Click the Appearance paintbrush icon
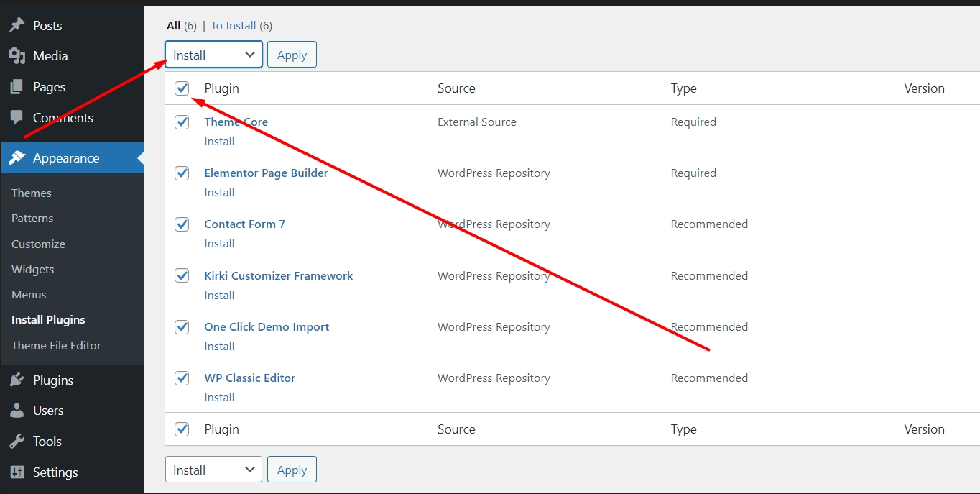Image resolution: width=980 pixels, height=494 pixels. pyautogui.click(x=17, y=158)
